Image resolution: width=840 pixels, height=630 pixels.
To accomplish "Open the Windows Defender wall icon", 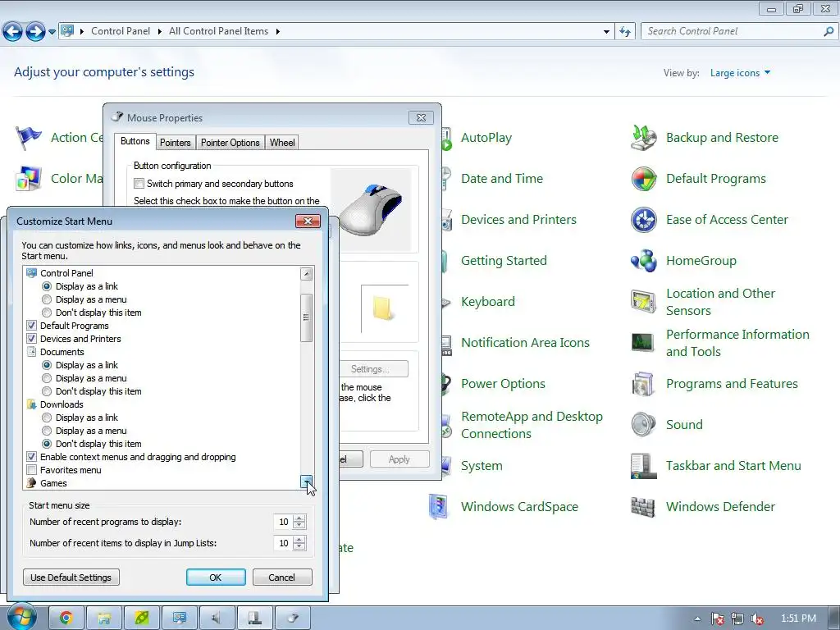I will point(643,507).
